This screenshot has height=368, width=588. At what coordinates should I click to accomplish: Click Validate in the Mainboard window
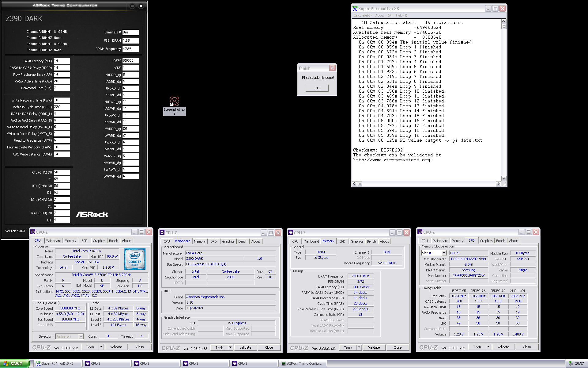245,347
